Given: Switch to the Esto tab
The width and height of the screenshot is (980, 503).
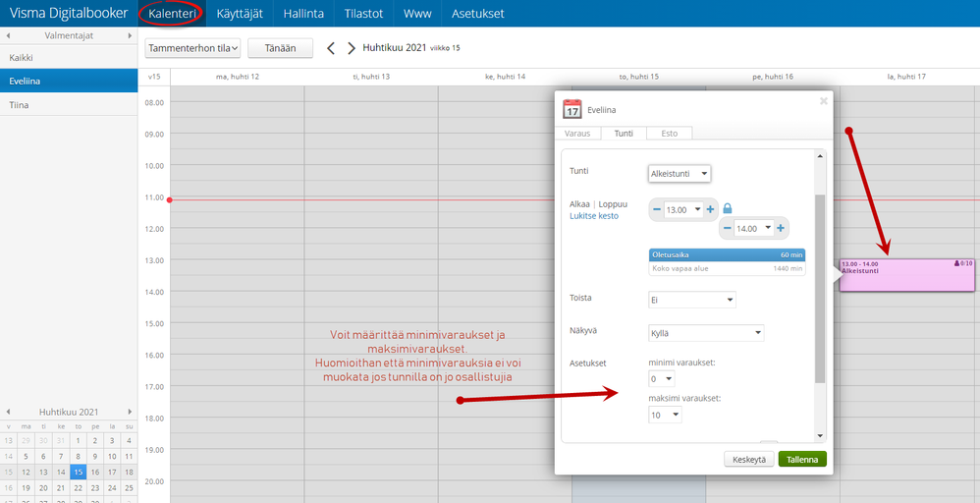Looking at the screenshot, I should (x=670, y=134).
